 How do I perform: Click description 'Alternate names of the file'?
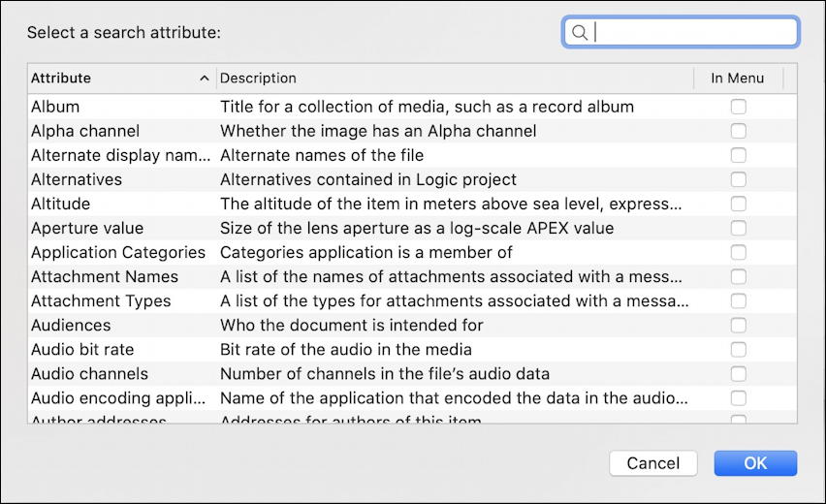click(x=322, y=155)
